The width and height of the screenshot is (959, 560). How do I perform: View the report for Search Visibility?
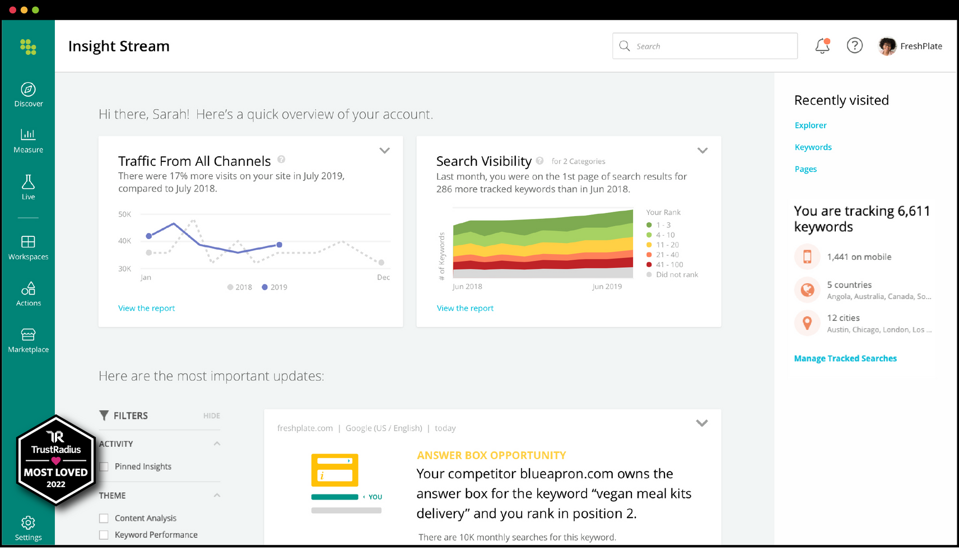click(465, 308)
